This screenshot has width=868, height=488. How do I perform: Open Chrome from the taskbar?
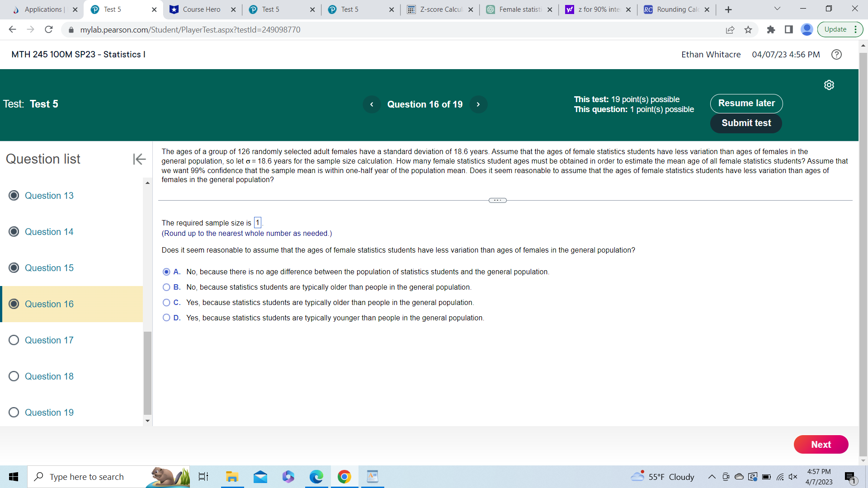coord(344,477)
